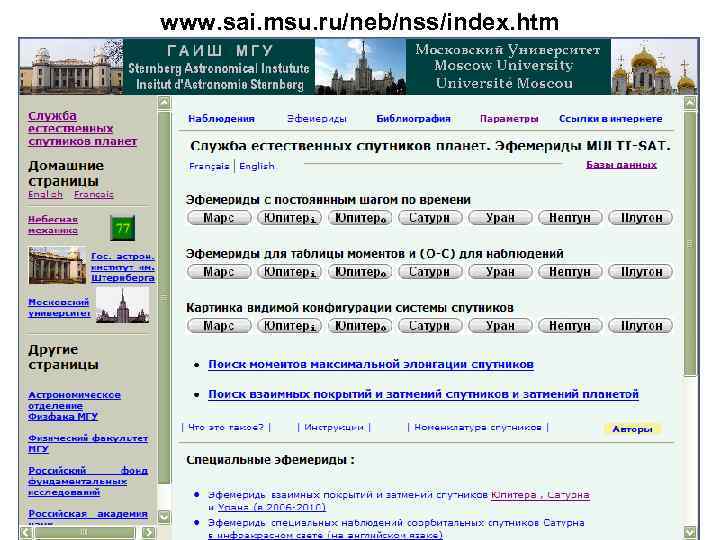Click the main content vertical scrollbar thumb
720x540 pixels.
coord(690,244)
